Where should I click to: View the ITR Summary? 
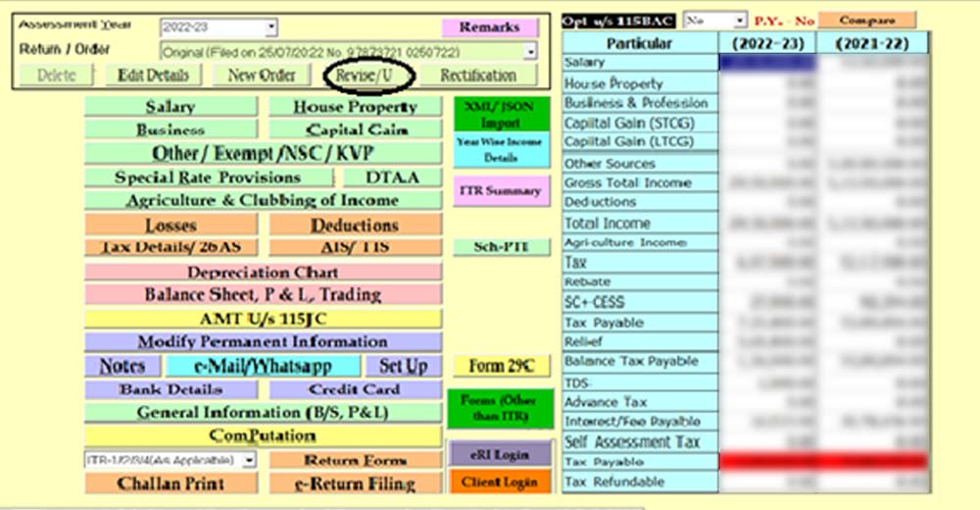click(500, 191)
